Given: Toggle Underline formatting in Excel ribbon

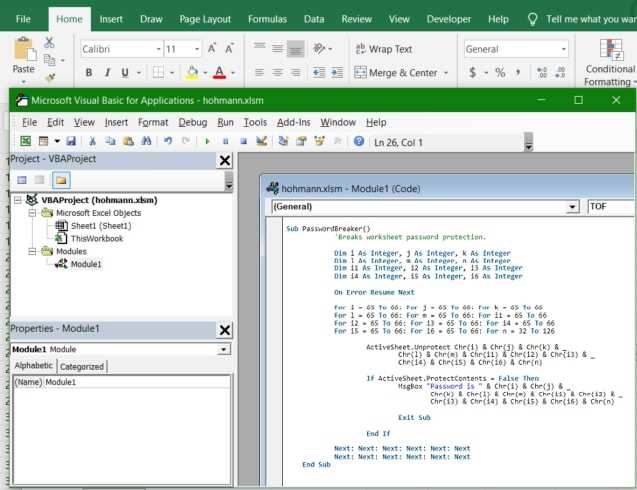Looking at the screenshot, I should (125, 73).
